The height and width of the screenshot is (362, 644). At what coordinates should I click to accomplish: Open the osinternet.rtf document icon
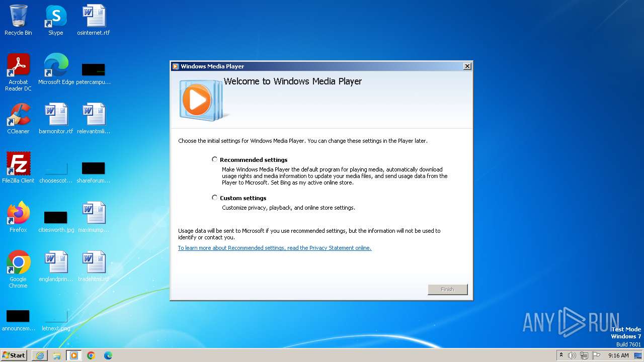pyautogui.click(x=94, y=21)
